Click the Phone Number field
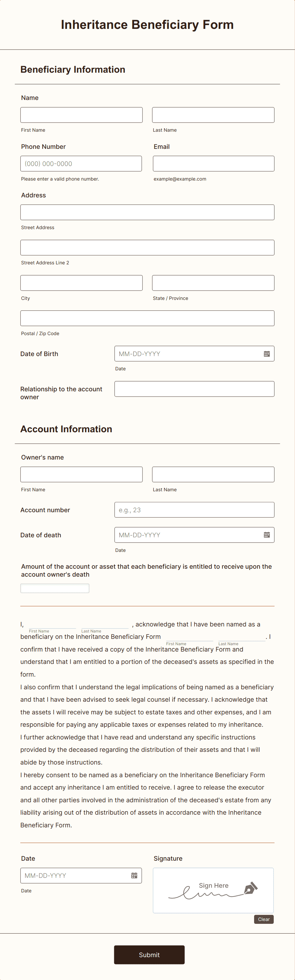Screen dimensions: 295x980 [81, 163]
